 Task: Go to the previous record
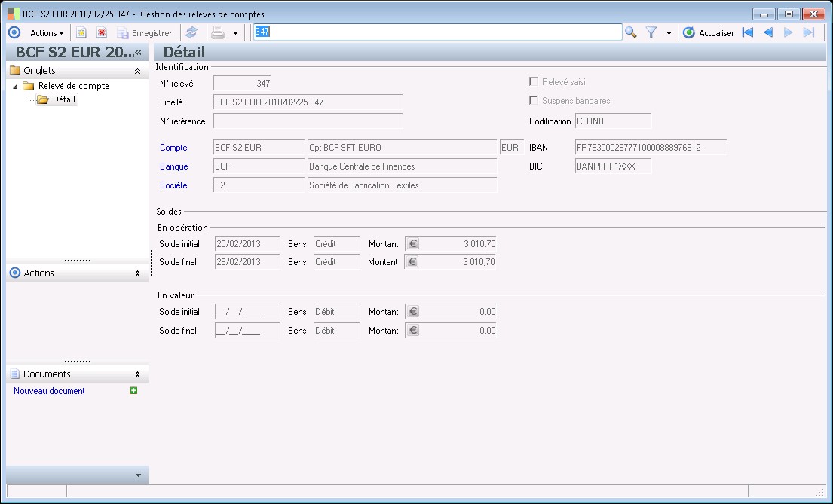[x=768, y=32]
